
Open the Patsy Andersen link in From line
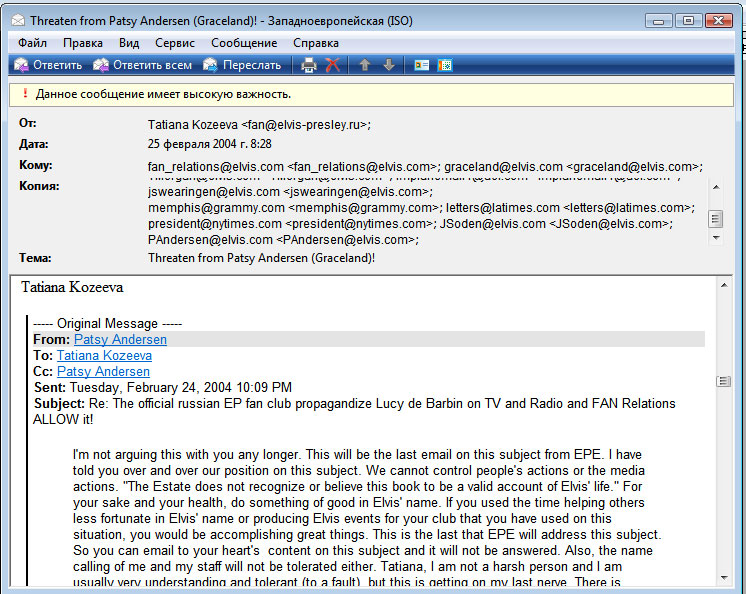pyautogui.click(x=120, y=340)
